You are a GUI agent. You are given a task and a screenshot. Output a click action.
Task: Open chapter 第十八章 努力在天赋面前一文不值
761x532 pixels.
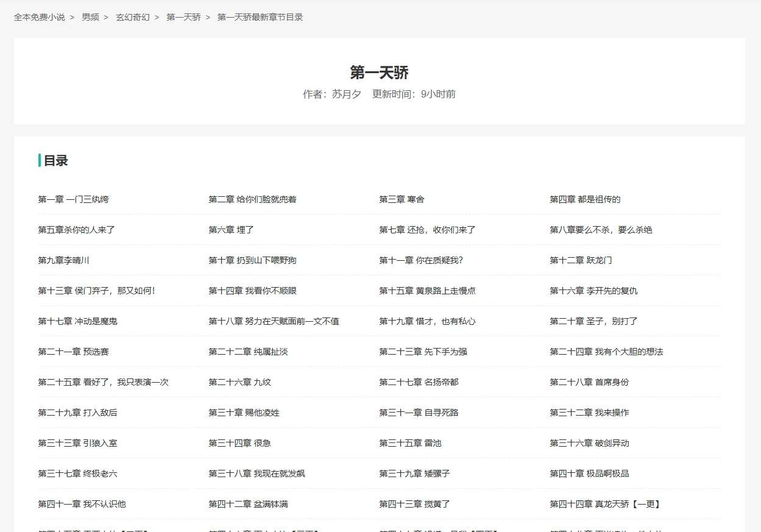274,321
